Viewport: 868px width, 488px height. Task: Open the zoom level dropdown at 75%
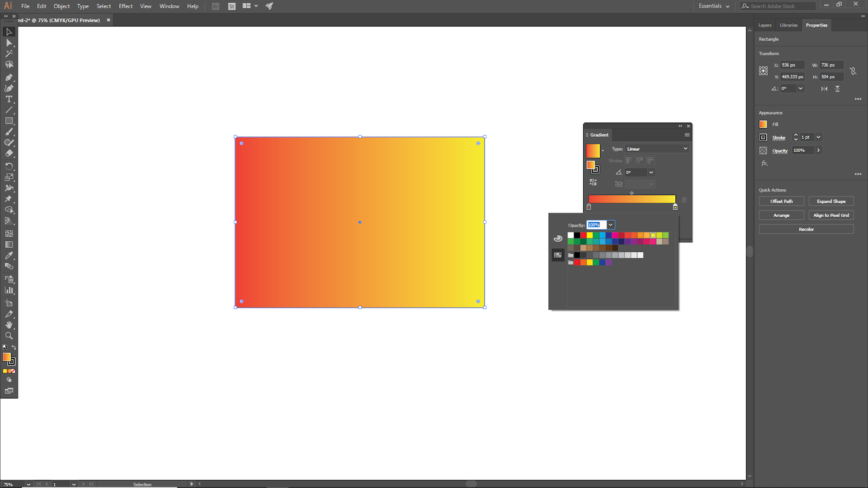[x=28, y=484]
